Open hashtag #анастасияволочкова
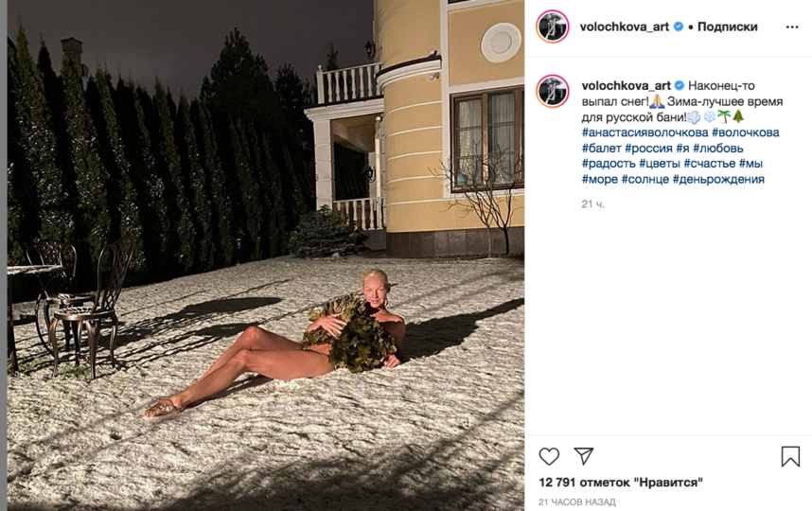The width and height of the screenshot is (812, 511). [x=644, y=132]
